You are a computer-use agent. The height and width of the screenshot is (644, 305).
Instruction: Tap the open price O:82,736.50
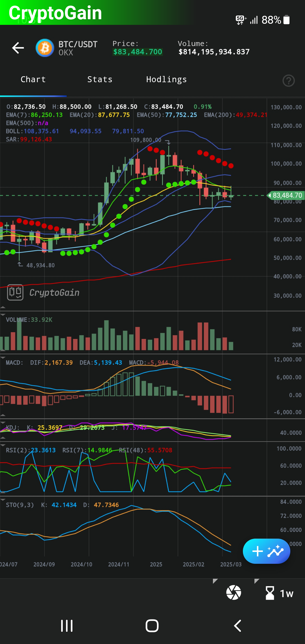pos(26,107)
